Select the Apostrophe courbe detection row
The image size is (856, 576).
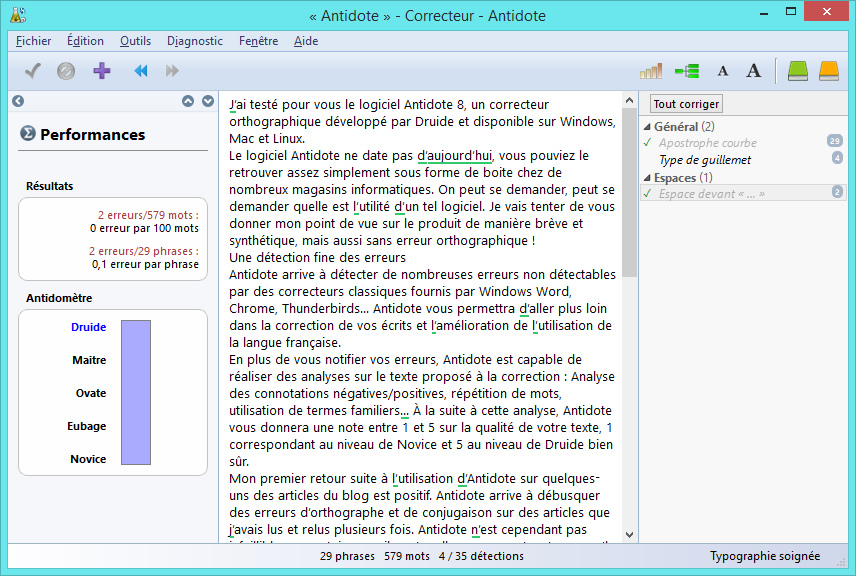pos(742,143)
